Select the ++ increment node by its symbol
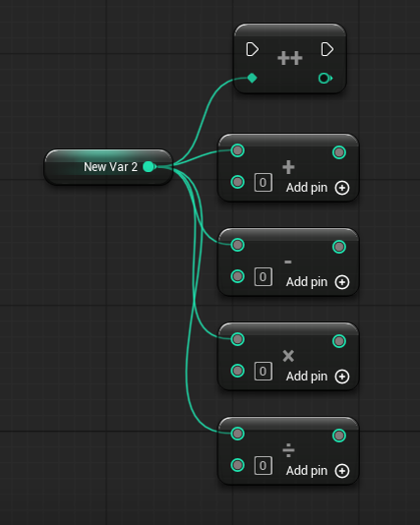The height and width of the screenshot is (525, 420). [290, 58]
